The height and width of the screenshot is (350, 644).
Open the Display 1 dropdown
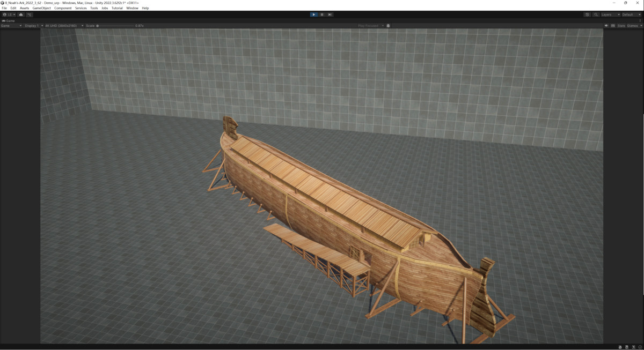point(33,26)
